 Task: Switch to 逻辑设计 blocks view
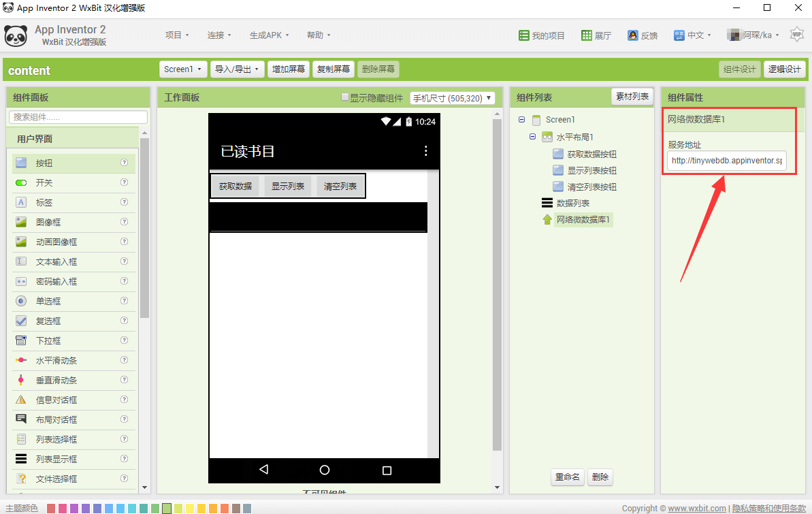pyautogui.click(x=784, y=69)
